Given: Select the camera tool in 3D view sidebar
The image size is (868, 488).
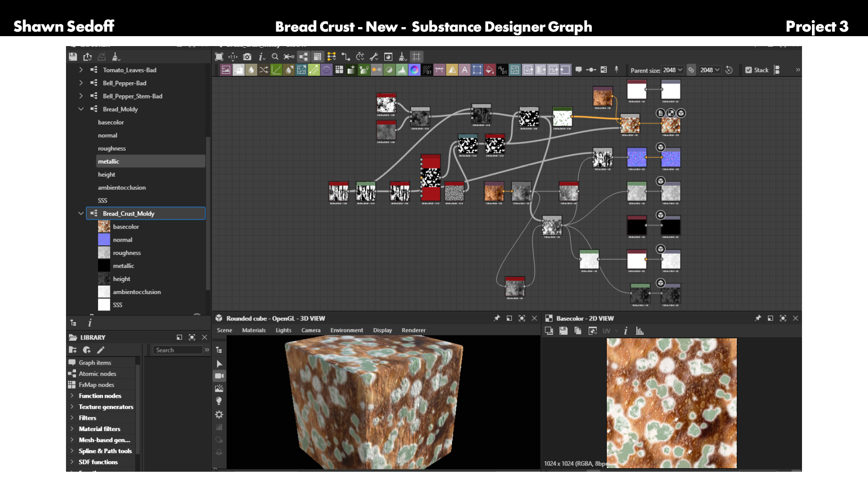Looking at the screenshot, I should point(219,376).
